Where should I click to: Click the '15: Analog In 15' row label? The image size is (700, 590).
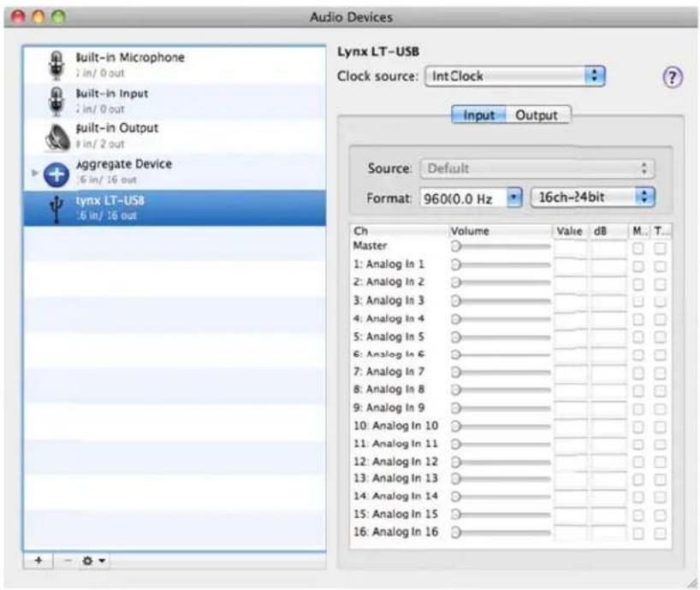pos(396,514)
